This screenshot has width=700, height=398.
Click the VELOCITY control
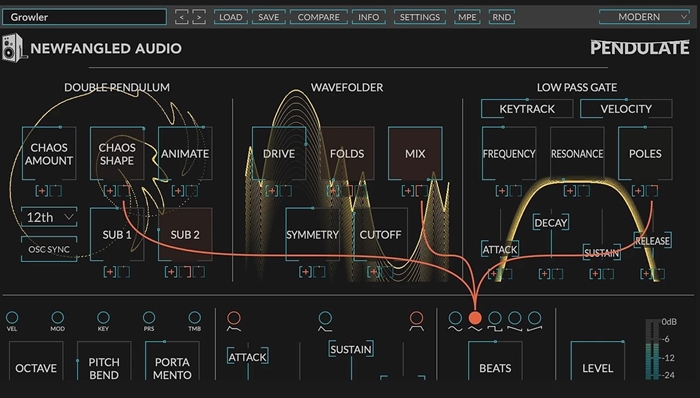point(626,109)
